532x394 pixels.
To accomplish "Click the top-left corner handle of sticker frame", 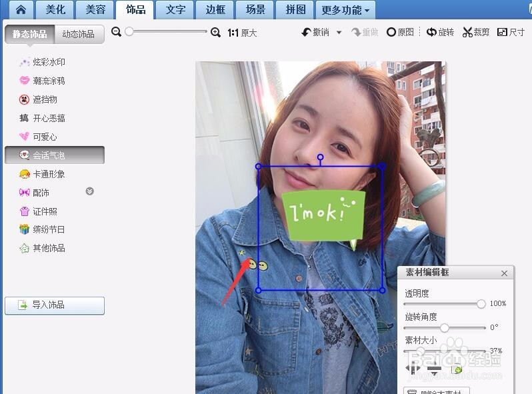I will (x=258, y=166).
